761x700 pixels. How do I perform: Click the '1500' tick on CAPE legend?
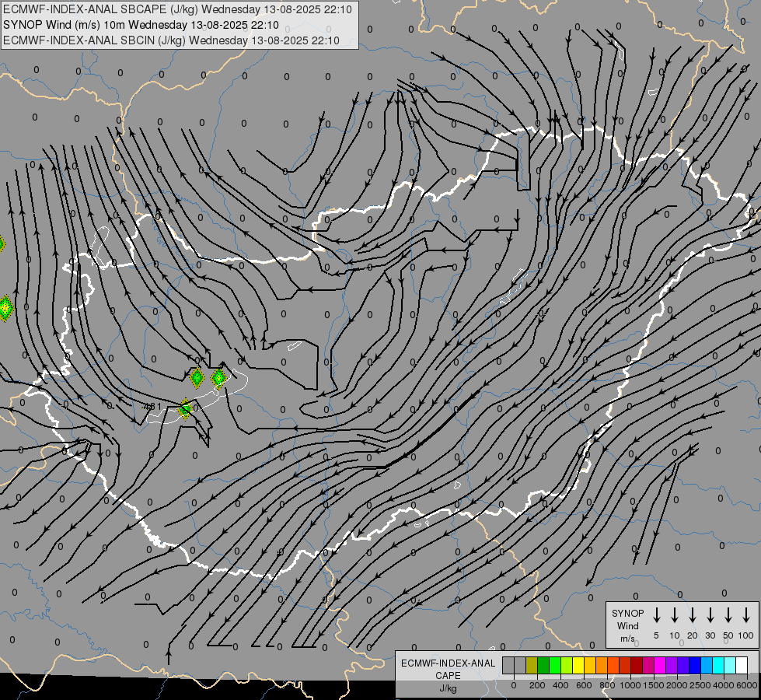653,685
